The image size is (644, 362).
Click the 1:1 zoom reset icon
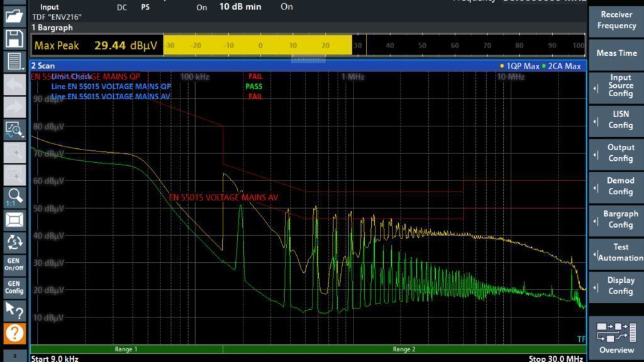[14, 197]
